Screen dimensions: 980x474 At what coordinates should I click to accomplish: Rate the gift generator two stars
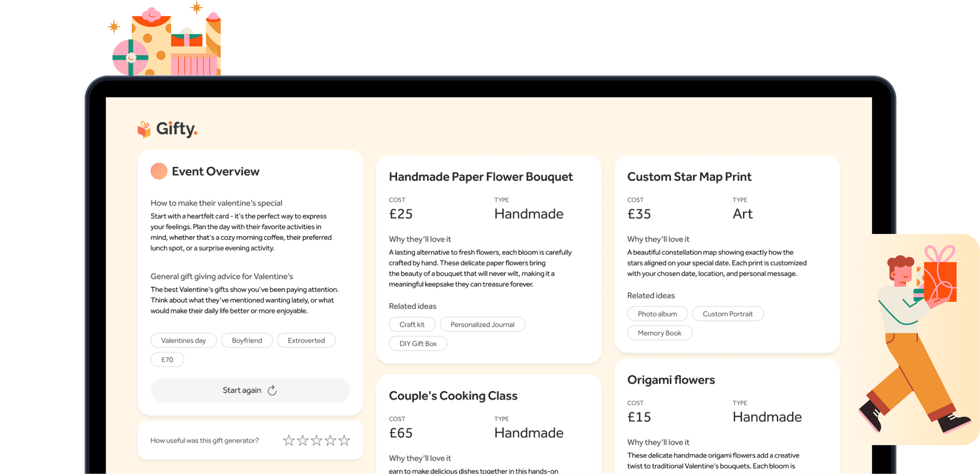(302, 440)
